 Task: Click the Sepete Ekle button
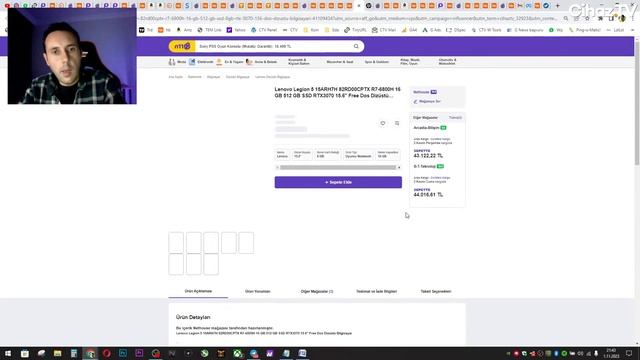338,182
